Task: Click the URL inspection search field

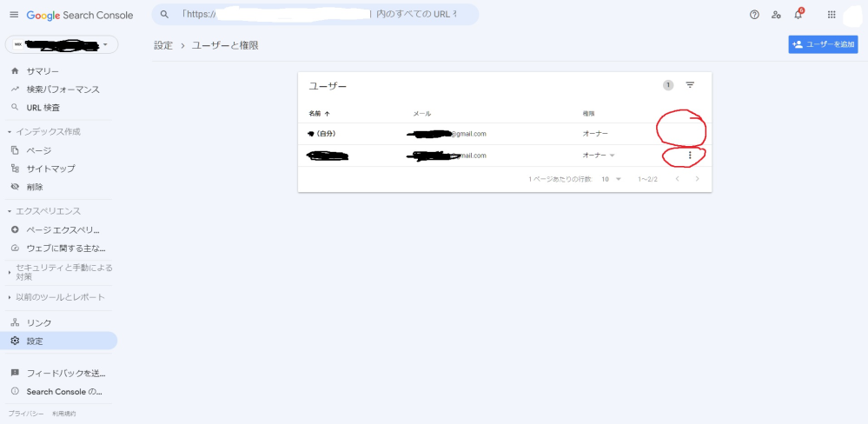Action: click(x=315, y=15)
